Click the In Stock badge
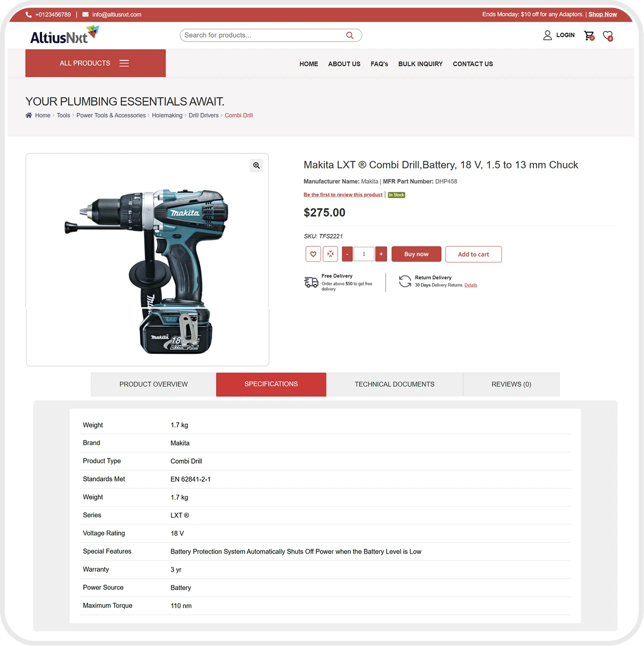The width and height of the screenshot is (644, 646). click(397, 195)
